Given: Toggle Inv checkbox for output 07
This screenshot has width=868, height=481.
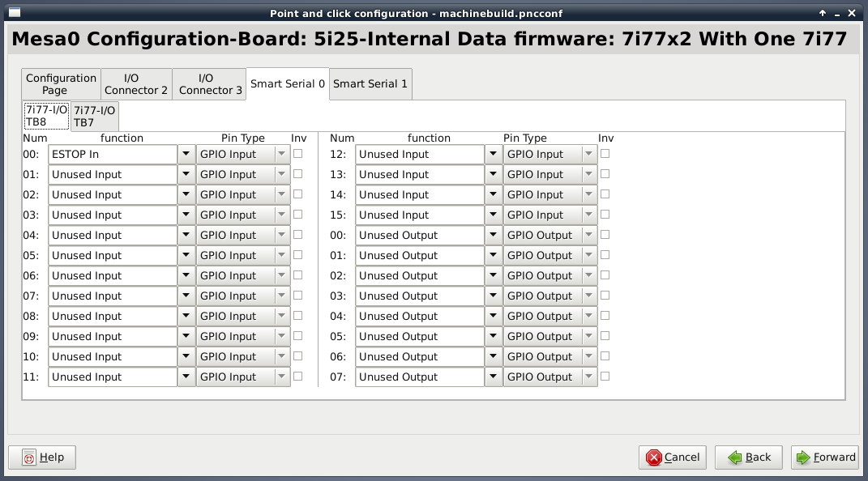Looking at the screenshot, I should pos(605,377).
